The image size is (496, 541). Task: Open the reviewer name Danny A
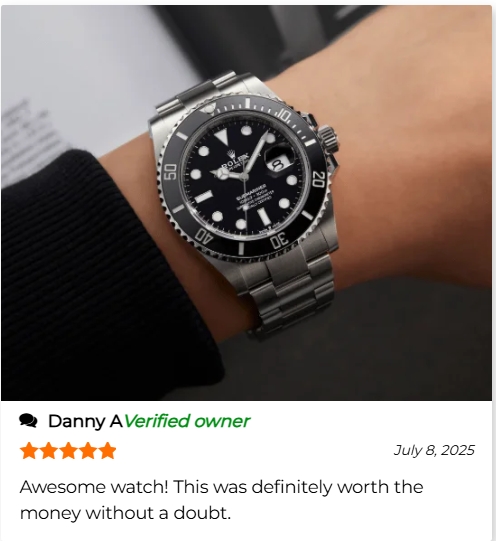pyautogui.click(x=85, y=421)
